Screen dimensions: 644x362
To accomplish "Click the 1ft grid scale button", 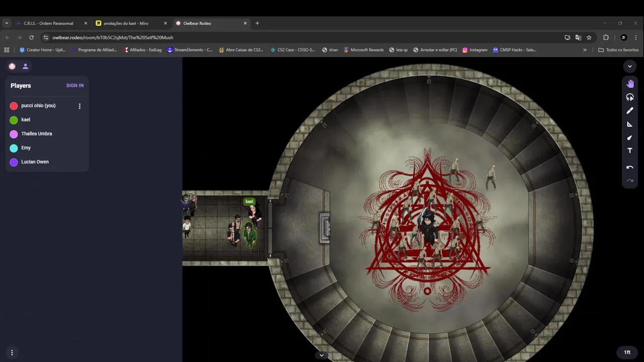I will click(627, 352).
